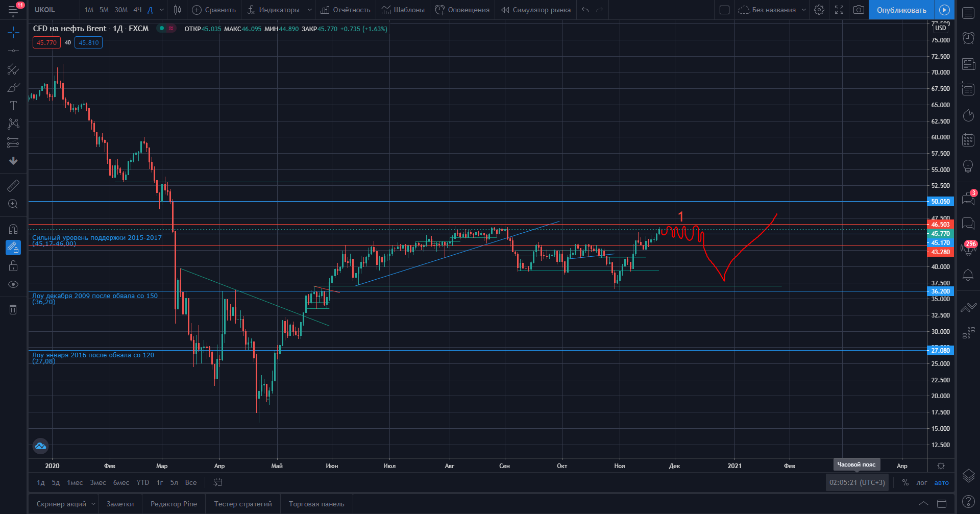Switch to Тестер стратегий tab
Image resolution: width=980 pixels, height=514 pixels.
[243, 504]
